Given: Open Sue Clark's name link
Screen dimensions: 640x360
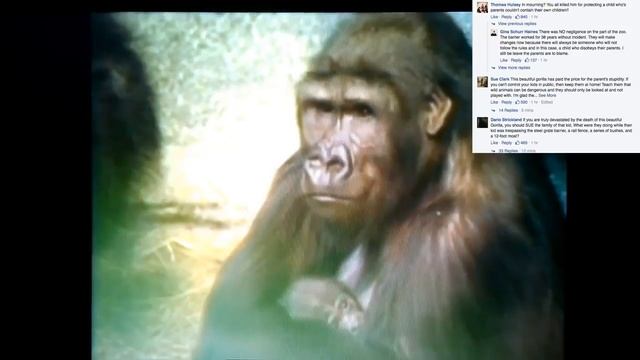Looking at the screenshot, I should 500,79.
